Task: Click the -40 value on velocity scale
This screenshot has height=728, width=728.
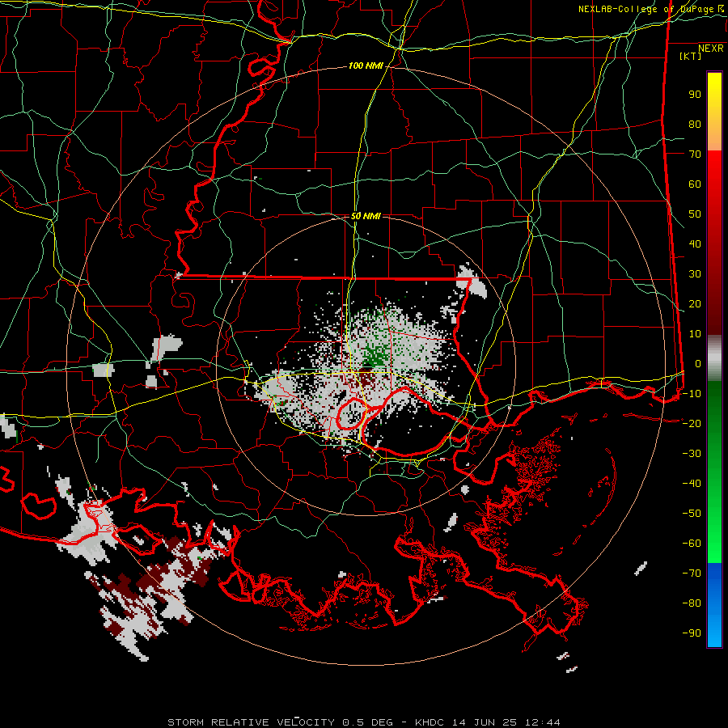Action: 692,484
